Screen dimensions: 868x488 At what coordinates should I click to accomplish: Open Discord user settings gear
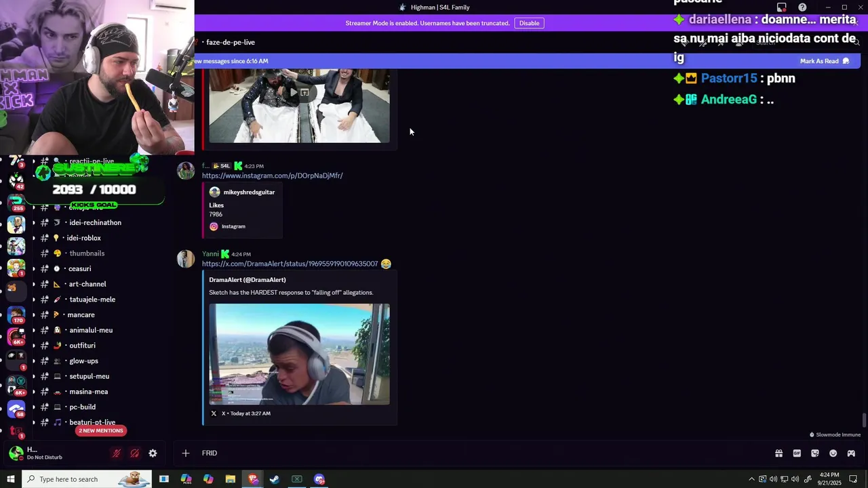153,453
